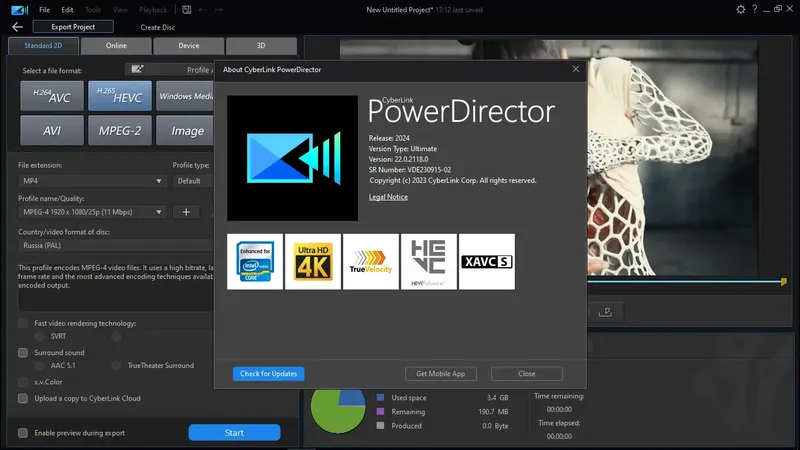
Task: Click the XAVC S badge
Action: coord(487,262)
